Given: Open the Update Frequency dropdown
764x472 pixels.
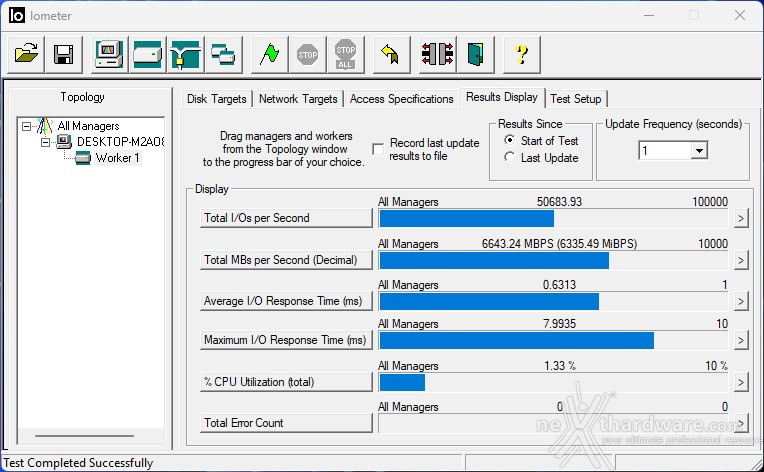Looking at the screenshot, I should (699, 151).
